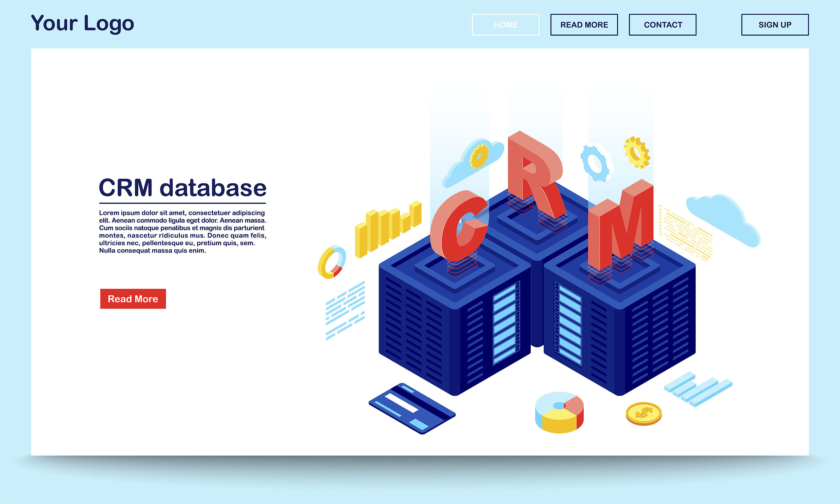Go to the CONTACT page
The width and height of the screenshot is (840, 504).
click(663, 25)
